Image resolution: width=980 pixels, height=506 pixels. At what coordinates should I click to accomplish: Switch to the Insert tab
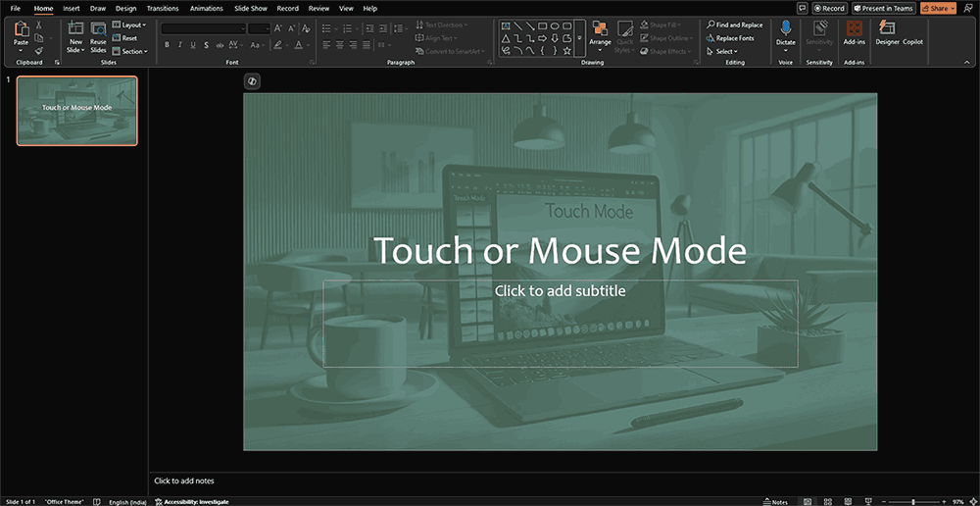click(72, 8)
